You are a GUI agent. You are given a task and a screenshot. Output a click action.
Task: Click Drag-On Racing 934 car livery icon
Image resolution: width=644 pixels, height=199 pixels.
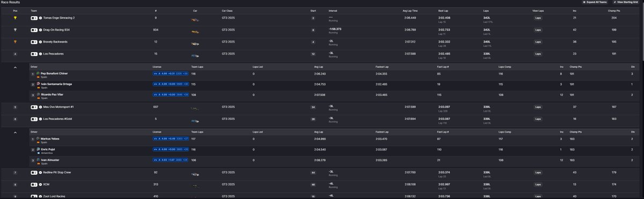[x=195, y=32]
